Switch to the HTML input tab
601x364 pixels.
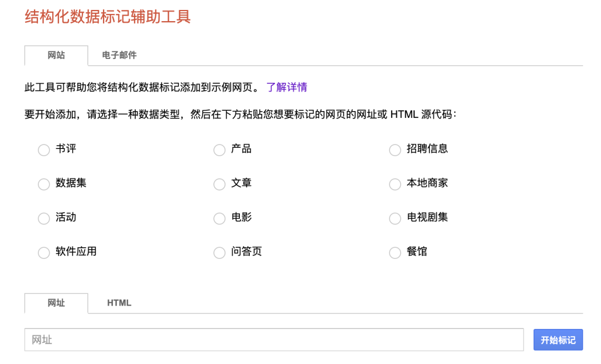click(x=119, y=303)
